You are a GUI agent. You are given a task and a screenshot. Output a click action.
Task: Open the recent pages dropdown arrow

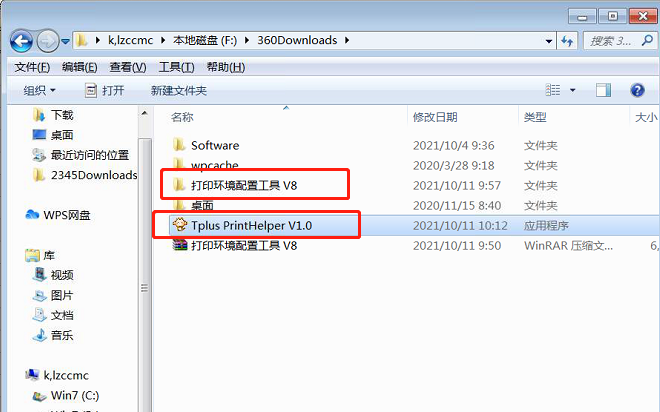65,41
